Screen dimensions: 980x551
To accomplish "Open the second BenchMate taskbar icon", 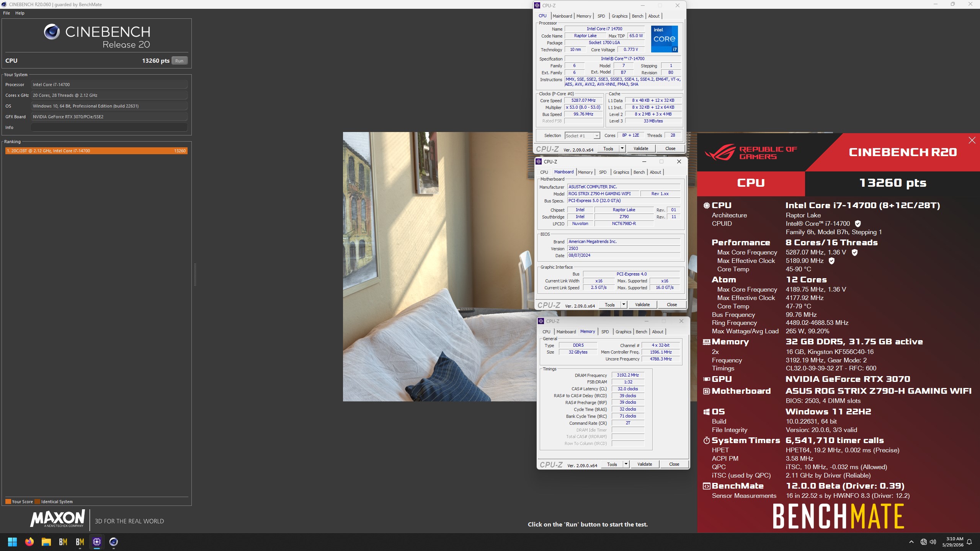I will [80, 542].
